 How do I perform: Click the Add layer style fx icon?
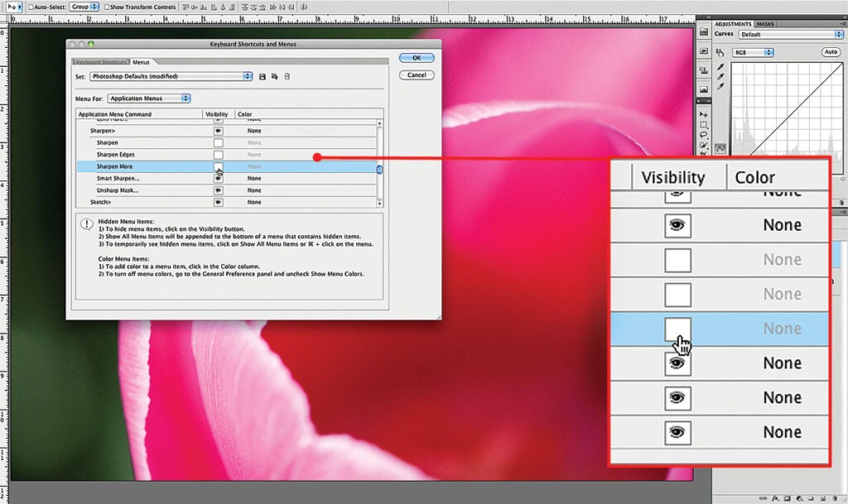tap(775, 498)
